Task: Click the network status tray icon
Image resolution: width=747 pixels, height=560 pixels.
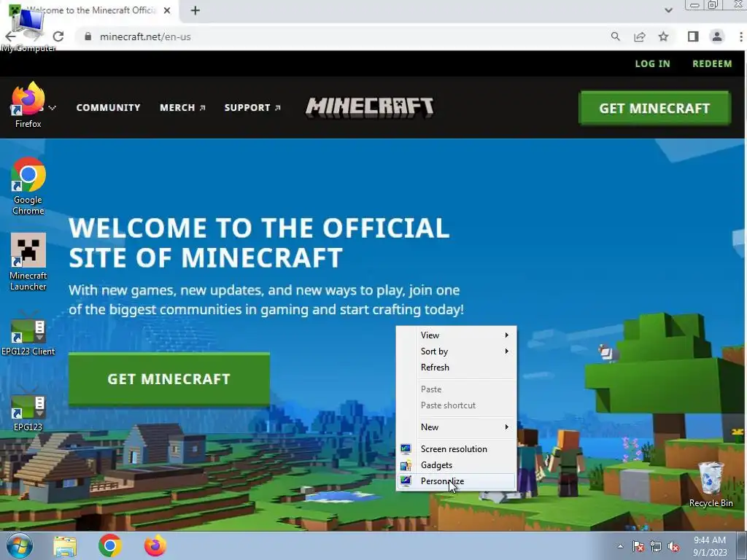Action: [x=656, y=547]
